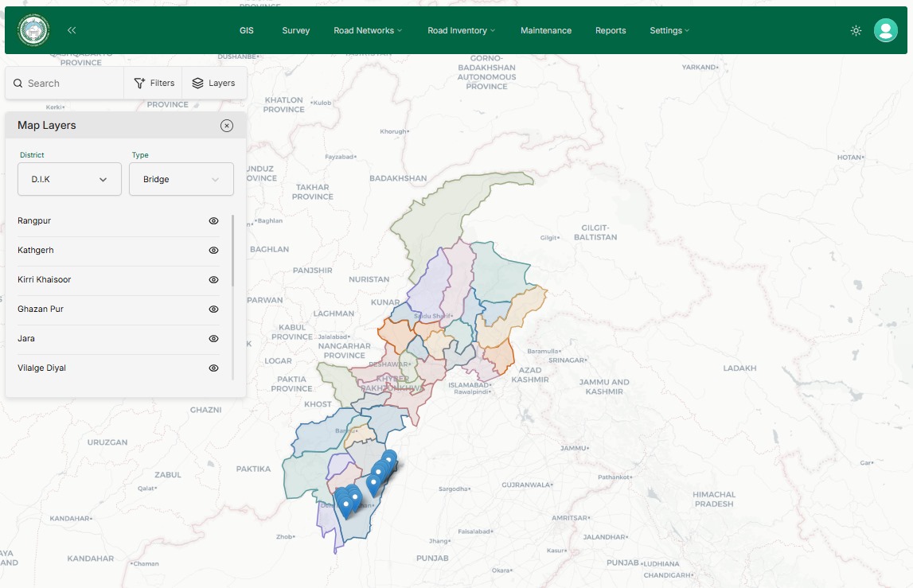Select the Ghazan Pur layer name

40,310
